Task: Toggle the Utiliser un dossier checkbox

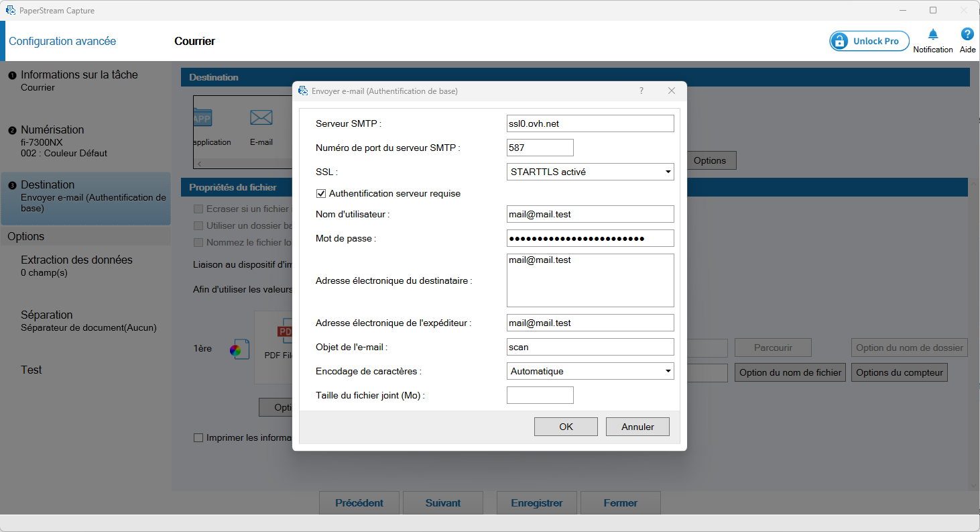Action: [x=198, y=226]
